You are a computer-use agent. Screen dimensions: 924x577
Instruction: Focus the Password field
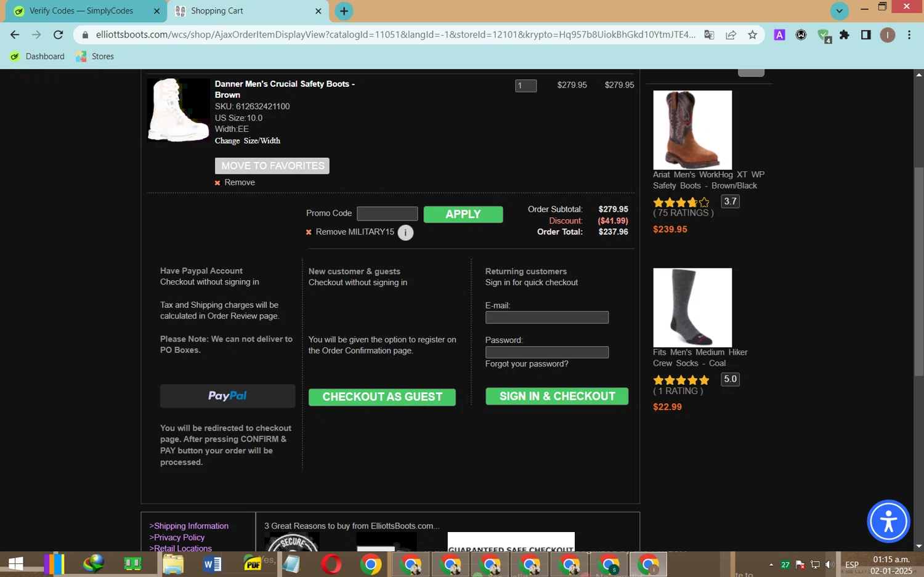547,352
